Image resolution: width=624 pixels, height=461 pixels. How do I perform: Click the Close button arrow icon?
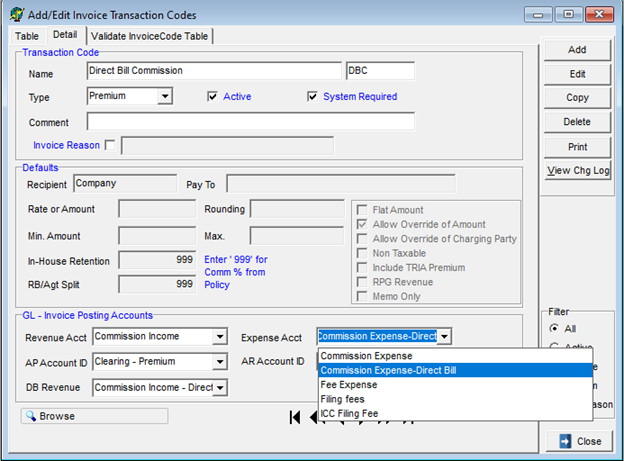point(565,441)
